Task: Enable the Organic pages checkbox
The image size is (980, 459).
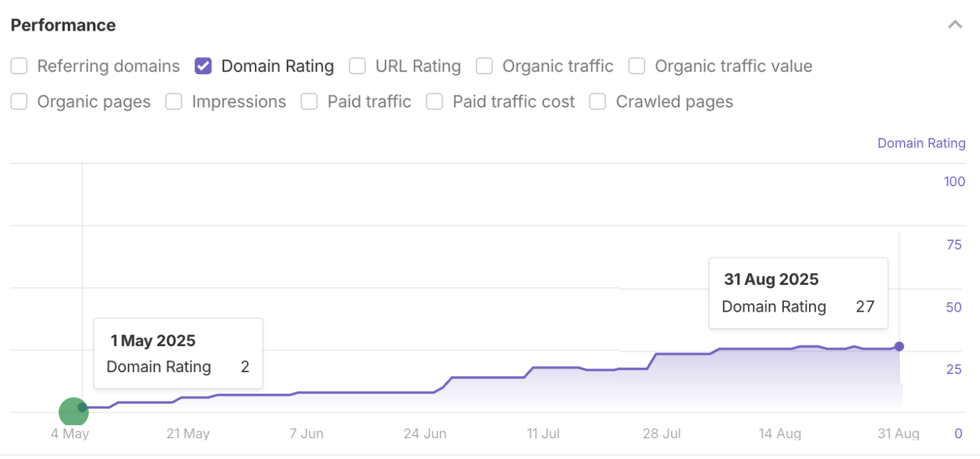Action: [19, 101]
